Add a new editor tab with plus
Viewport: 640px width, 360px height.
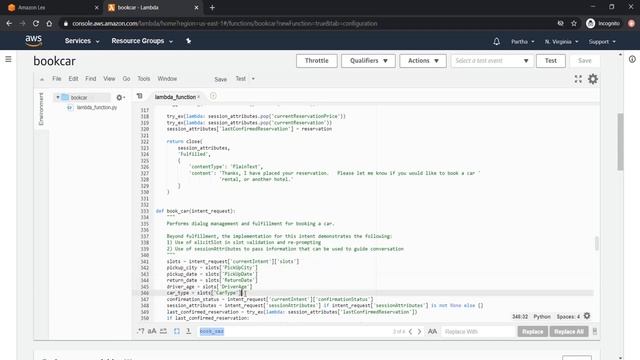click(213, 96)
